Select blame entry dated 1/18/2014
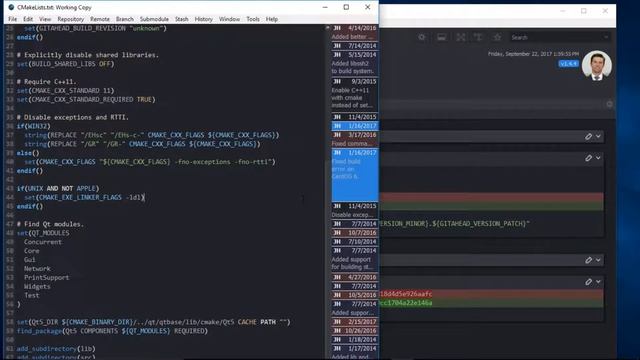This screenshot has width=640, height=360. (x=355, y=340)
